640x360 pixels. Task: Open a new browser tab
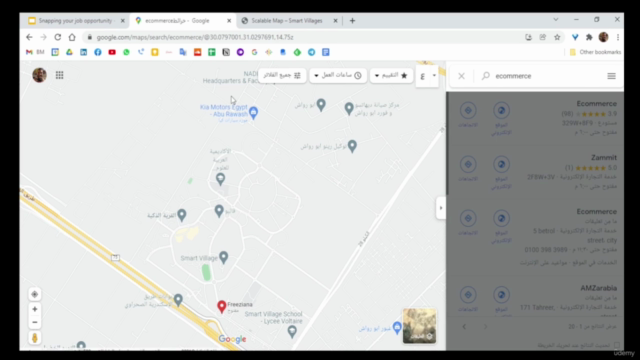coord(352,21)
